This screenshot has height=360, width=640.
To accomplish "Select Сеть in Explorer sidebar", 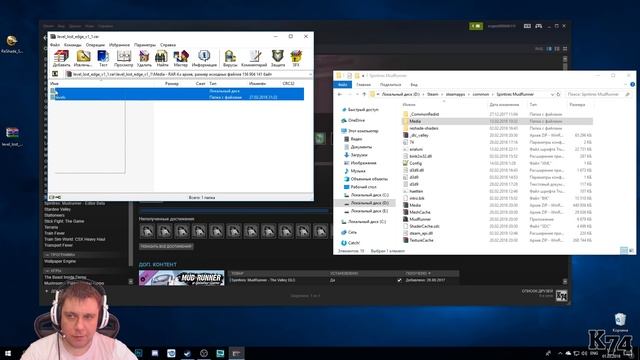I will (x=352, y=232).
